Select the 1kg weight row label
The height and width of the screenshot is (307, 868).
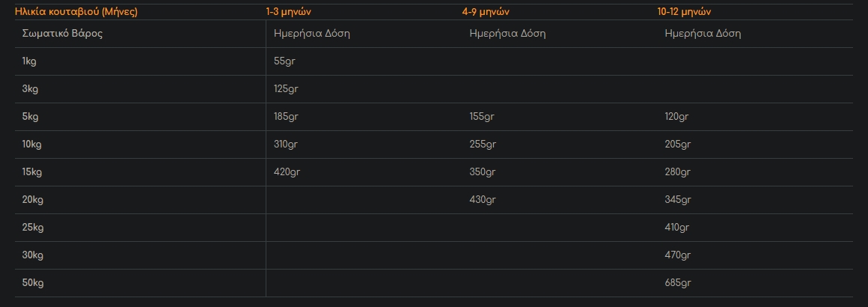[x=30, y=61]
